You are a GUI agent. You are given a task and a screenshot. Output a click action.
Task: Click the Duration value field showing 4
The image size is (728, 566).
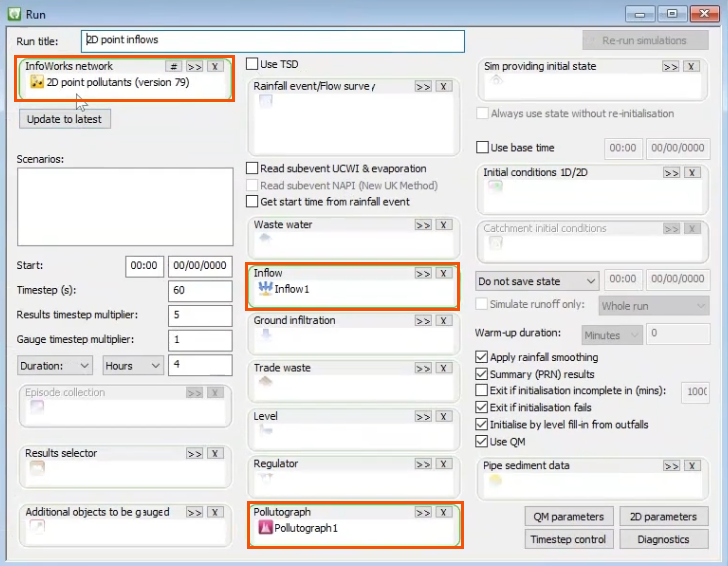200,365
